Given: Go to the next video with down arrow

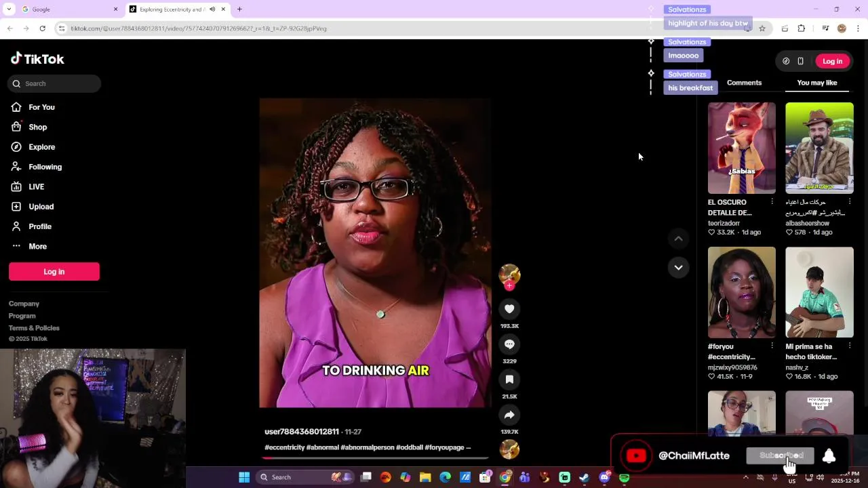Looking at the screenshot, I should pyautogui.click(x=678, y=268).
